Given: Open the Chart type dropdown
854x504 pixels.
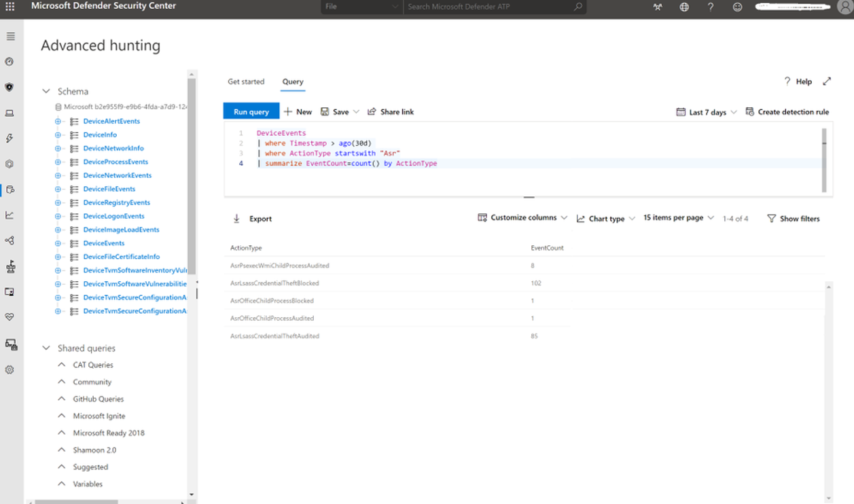Looking at the screenshot, I should point(606,219).
